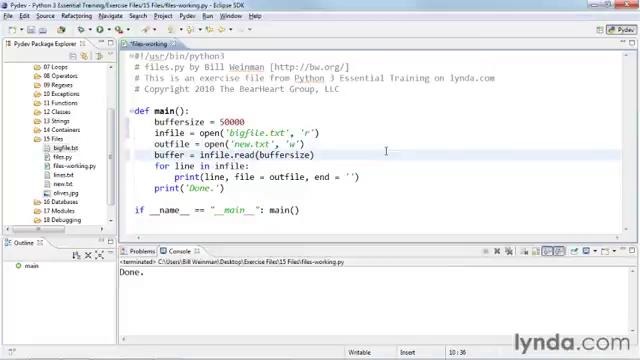
Task: Switch to the Pydev perspective button
Action: 621,30
